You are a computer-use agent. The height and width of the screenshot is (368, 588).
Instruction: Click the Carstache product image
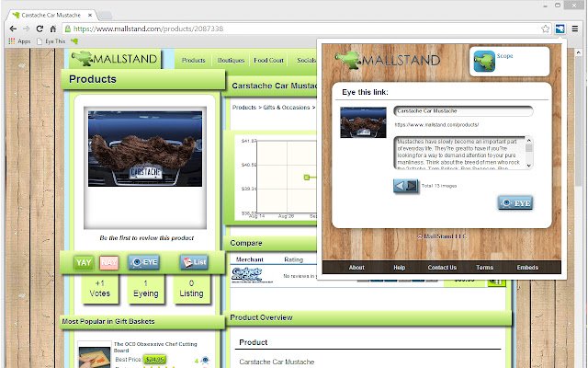(x=145, y=149)
